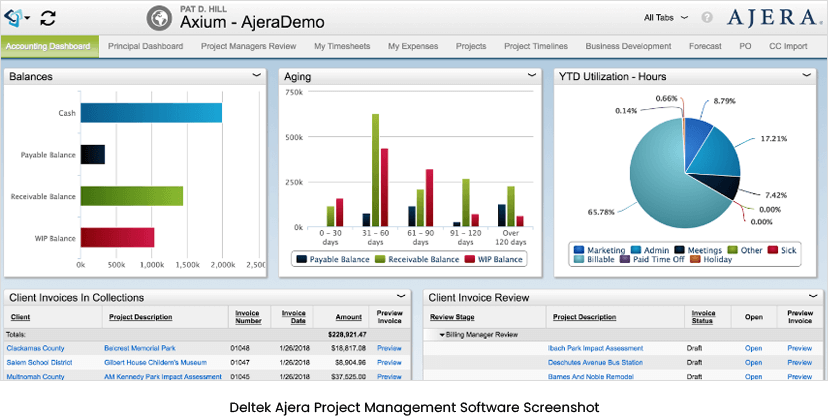The width and height of the screenshot is (828, 416).
Task: Switch to the Forecast tab
Action: click(x=705, y=46)
